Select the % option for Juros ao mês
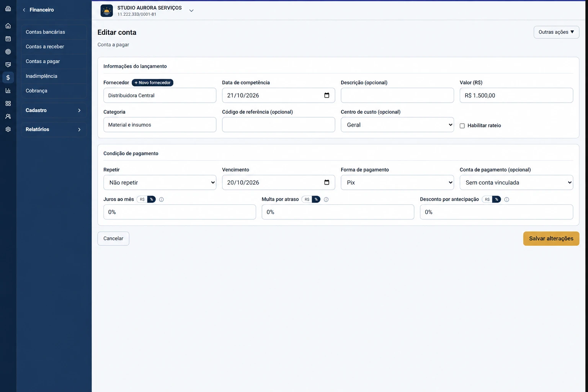The image size is (588, 392). (x=152, y=199)
